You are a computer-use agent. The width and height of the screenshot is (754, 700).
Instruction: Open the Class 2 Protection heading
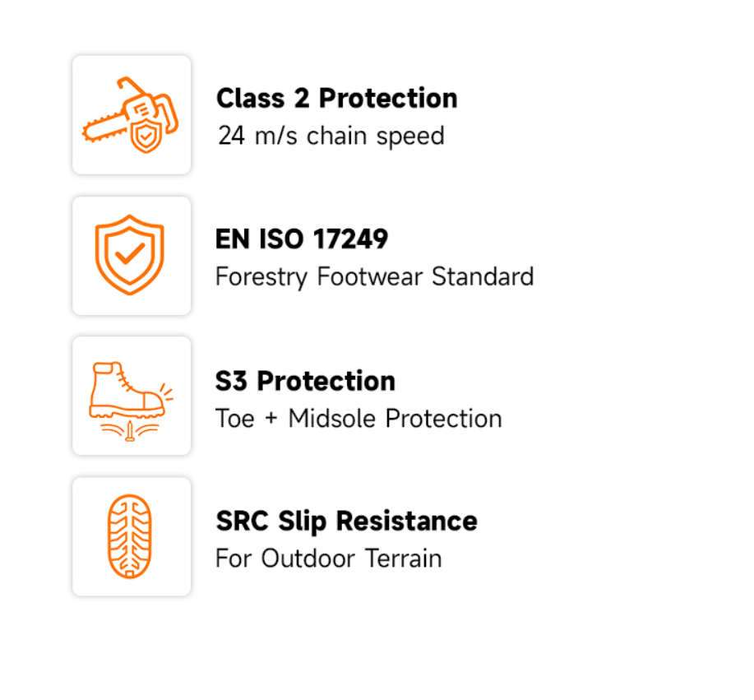[336, 98]
